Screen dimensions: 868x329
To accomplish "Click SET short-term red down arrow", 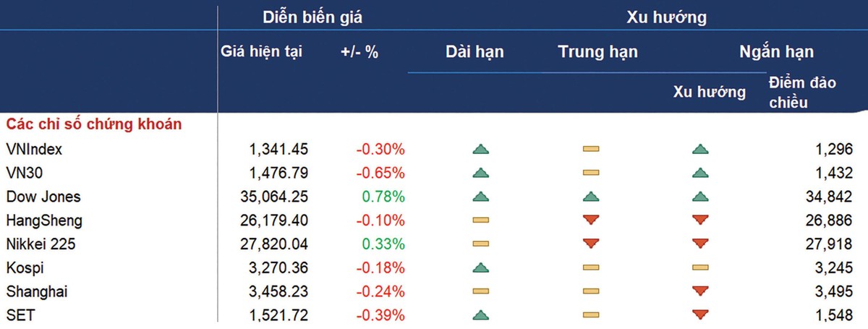I will [x=700, y=315].
